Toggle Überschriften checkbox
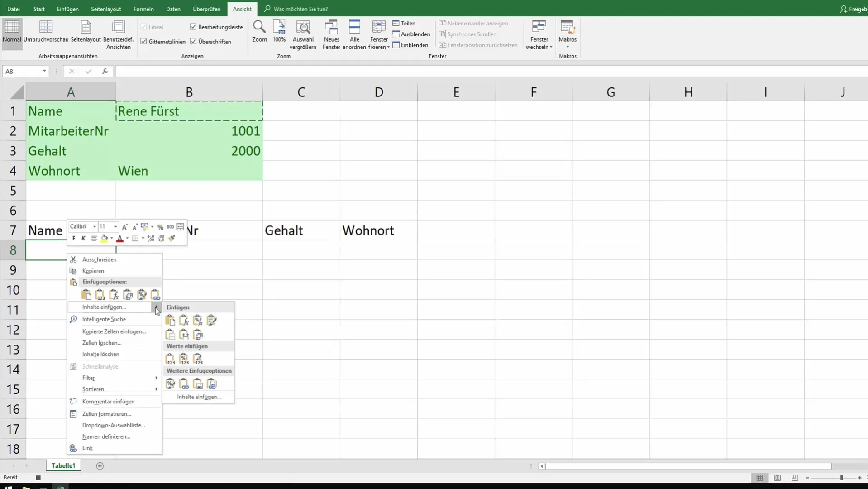Screen dimensions: 868x489 (x=193, y=41)
